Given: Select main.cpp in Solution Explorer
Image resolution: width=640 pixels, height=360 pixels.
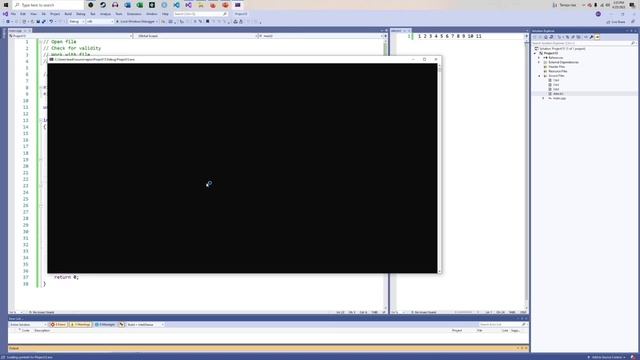Looking at the screenshot, I should pyautogui.click(x=560, y=98).
